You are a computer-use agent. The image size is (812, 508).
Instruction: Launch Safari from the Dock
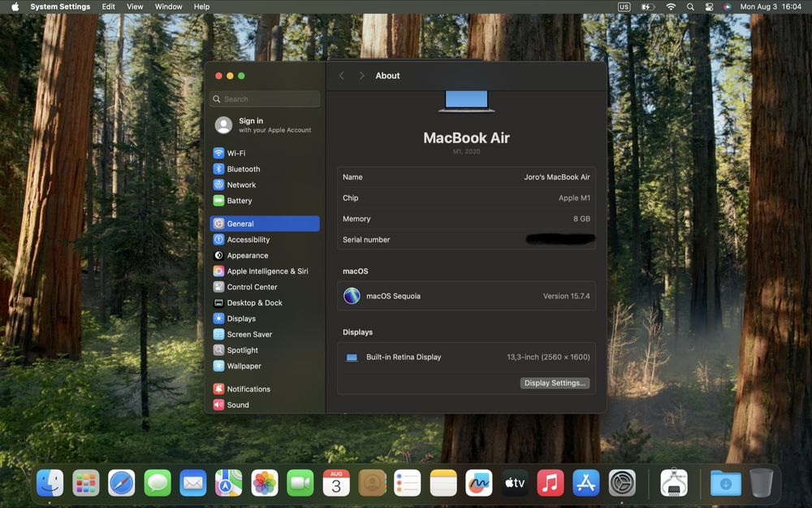click(122, 483)
